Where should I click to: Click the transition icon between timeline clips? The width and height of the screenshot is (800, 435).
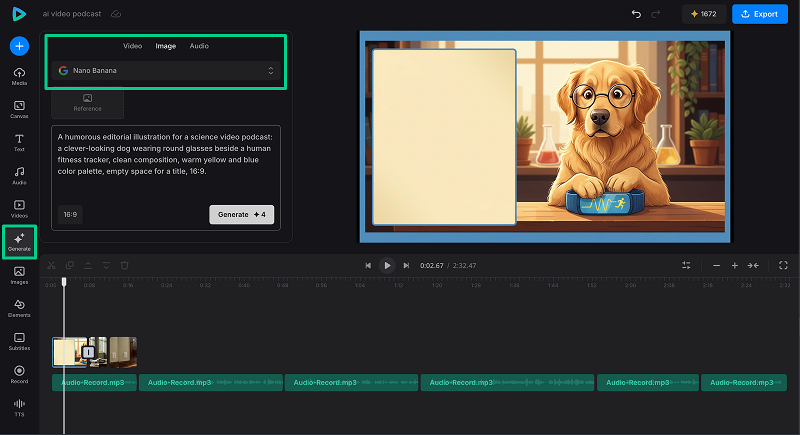(x=88, y=352)
